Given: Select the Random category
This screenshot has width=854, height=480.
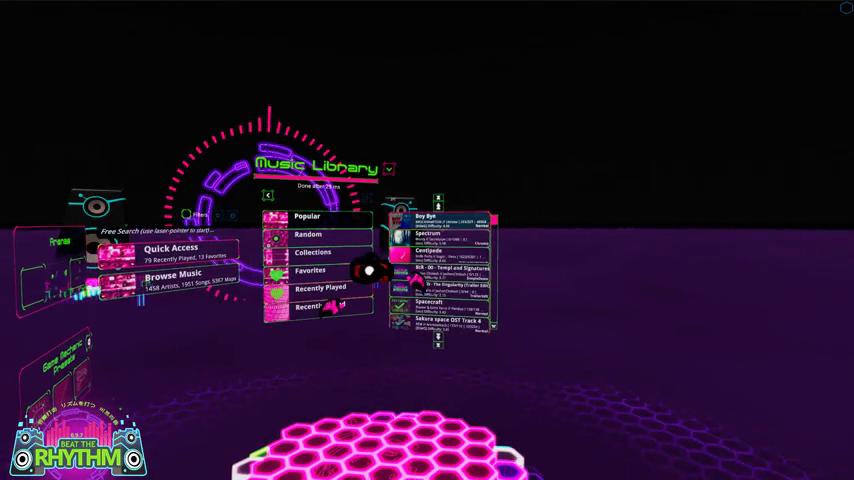Looking at the screenshot, I should point(318,238).
